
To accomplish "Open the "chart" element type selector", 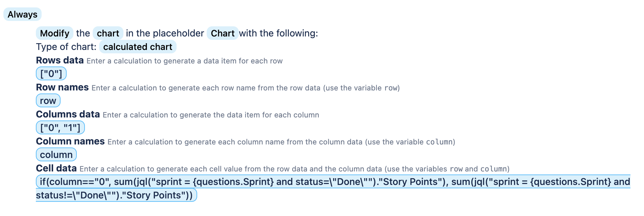I will coord(108,33).
